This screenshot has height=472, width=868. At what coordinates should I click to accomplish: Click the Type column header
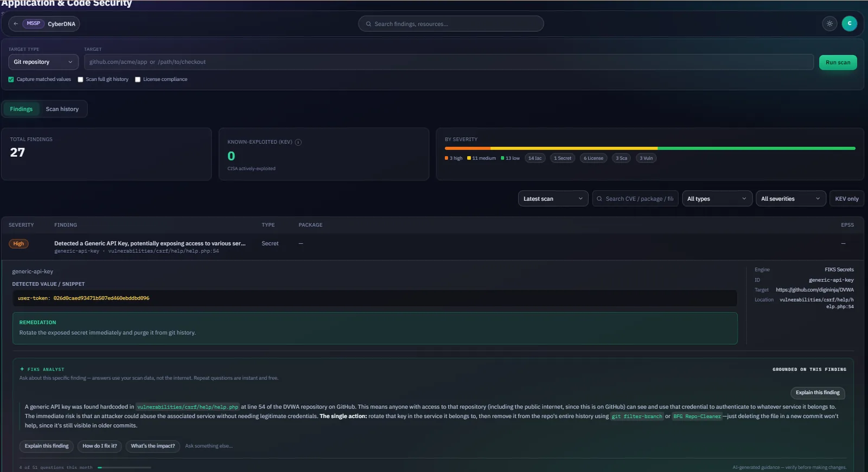pos(268,225)
